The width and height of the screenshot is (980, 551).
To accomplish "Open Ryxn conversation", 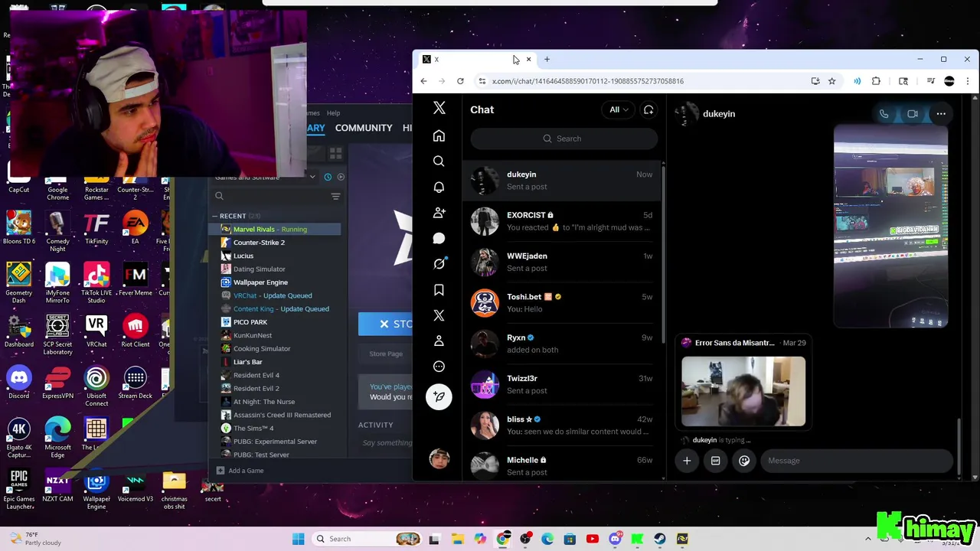I will (x=562, y=344).
